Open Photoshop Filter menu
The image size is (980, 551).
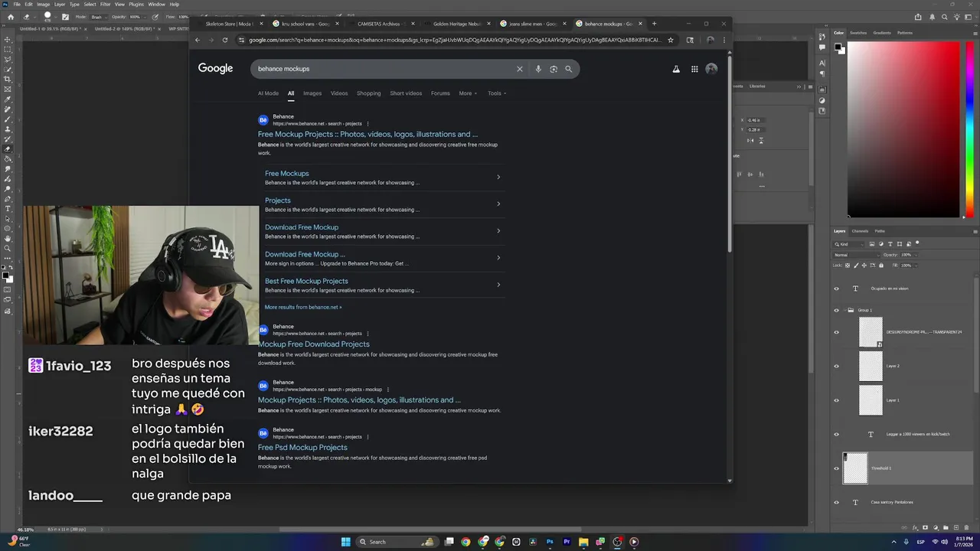106,4
